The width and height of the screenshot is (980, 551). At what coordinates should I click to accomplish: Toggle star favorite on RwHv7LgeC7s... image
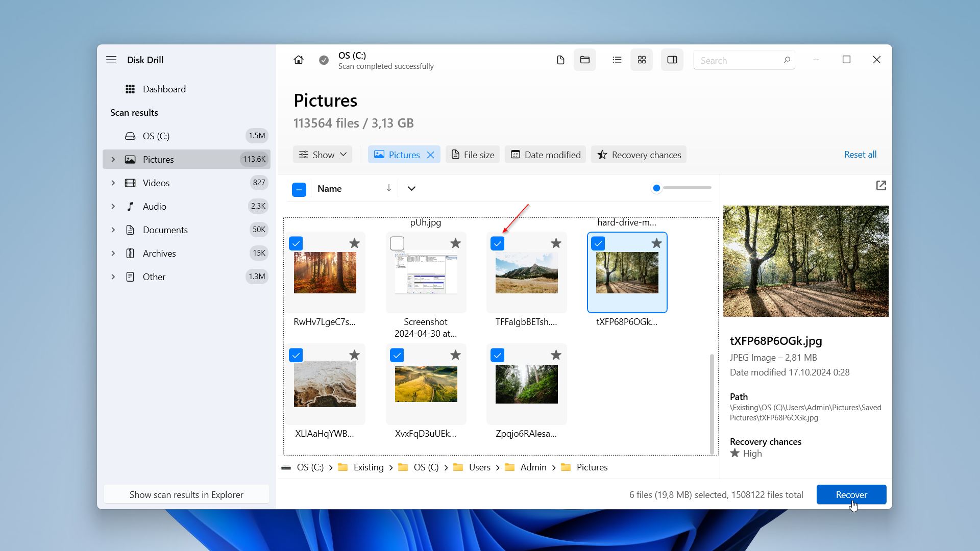click(355, 243)
